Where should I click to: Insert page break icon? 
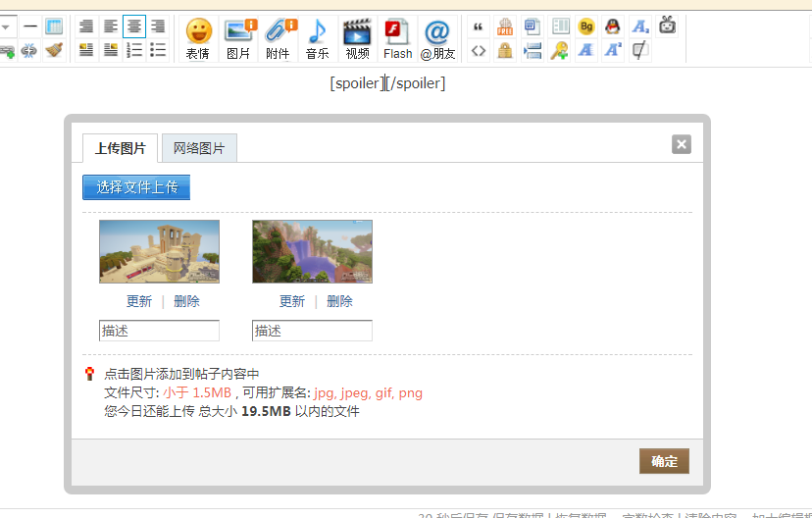click(533, 50)
